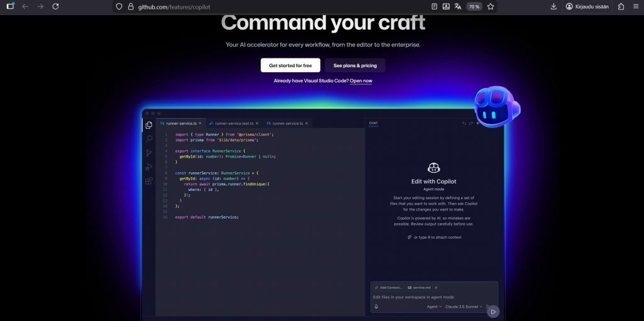The image size is (644, 321).
Task: Click the install app icon beside reader view
Action: pos(446,6)
